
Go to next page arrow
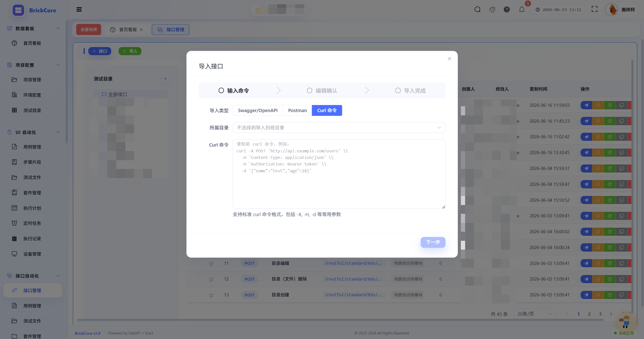[611, 314]
